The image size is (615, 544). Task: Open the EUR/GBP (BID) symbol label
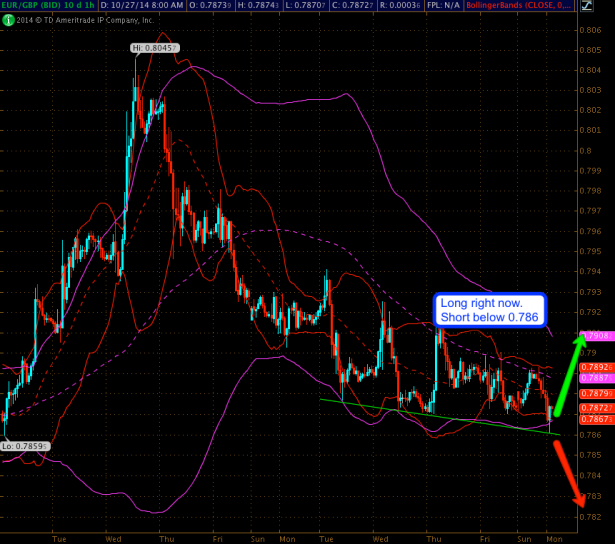click(39, 6)
